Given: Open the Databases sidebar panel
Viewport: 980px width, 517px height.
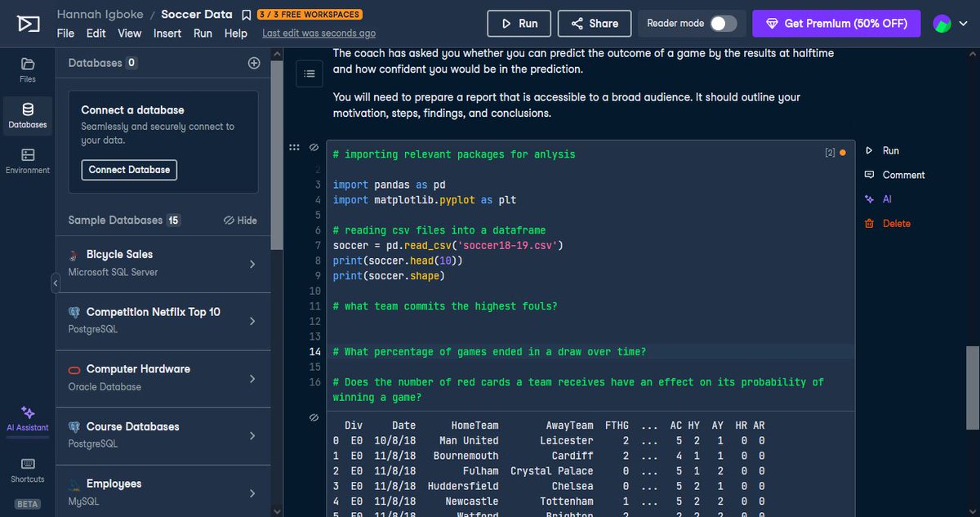Looking at the screenshot, I should point(28,115).
